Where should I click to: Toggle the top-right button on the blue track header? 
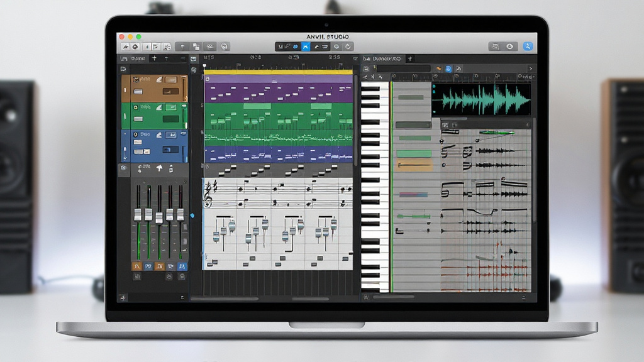click(x=170, y=134)
